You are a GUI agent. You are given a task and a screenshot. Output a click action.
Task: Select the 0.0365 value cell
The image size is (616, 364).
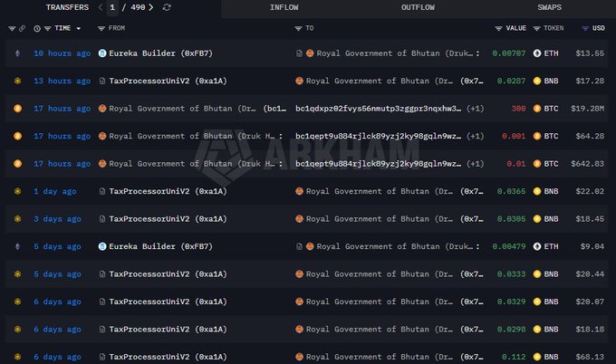511,191
